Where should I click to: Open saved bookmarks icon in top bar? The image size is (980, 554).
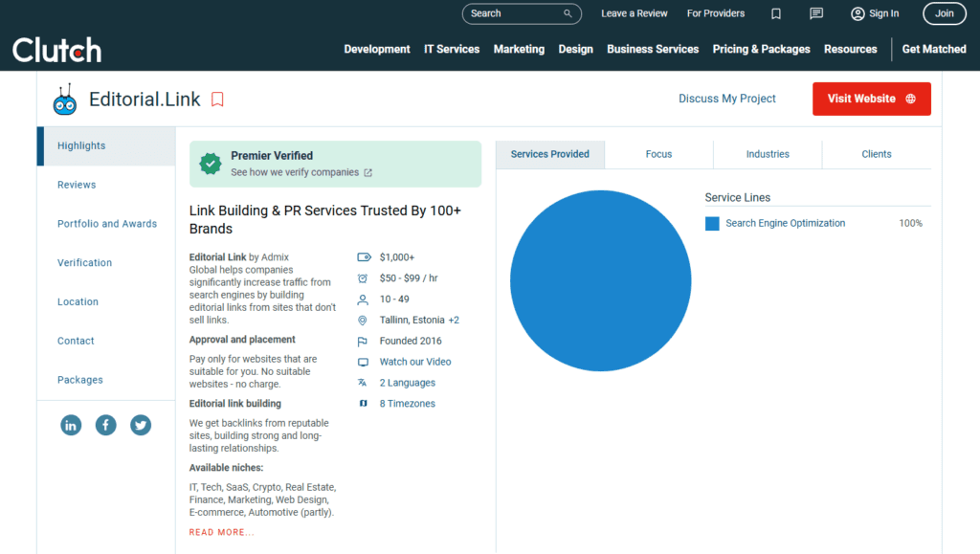coord(775,13)
